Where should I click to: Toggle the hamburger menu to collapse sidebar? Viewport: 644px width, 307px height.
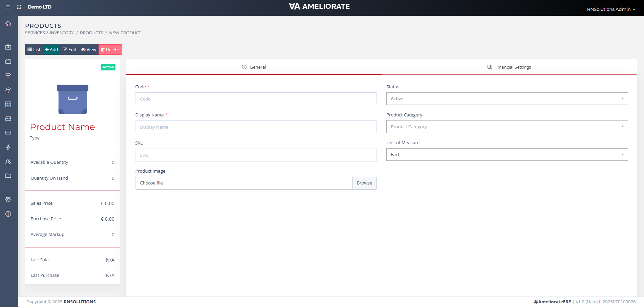pos(7,7)
